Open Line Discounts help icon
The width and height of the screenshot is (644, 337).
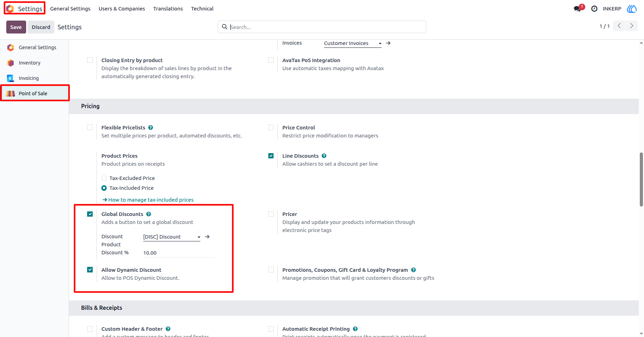[x=324, y=156]
